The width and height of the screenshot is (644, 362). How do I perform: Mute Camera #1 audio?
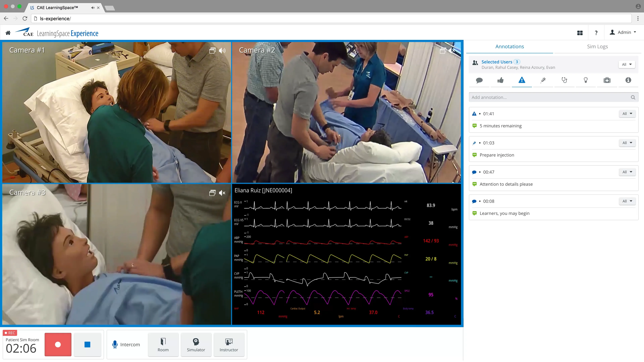click(222, 50)
